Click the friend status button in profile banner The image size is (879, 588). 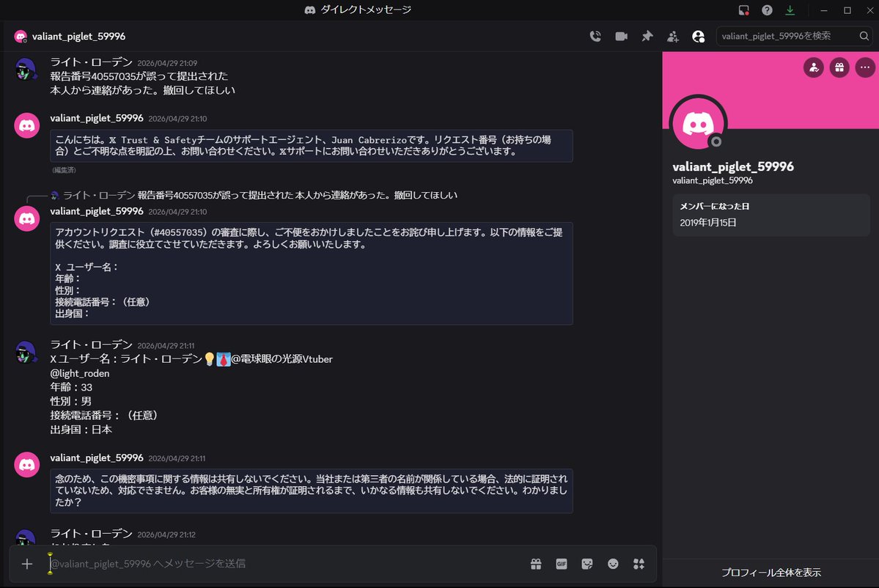814,68
